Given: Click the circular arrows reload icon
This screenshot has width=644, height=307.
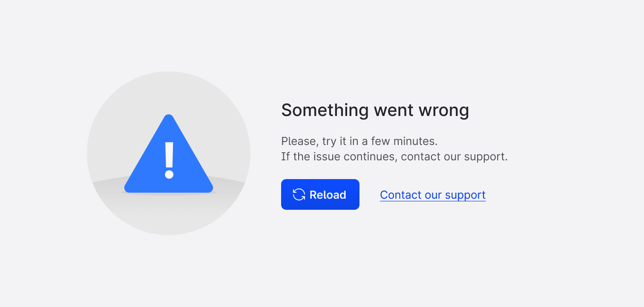Looking at the screenshot, I should tap(299, 194).
